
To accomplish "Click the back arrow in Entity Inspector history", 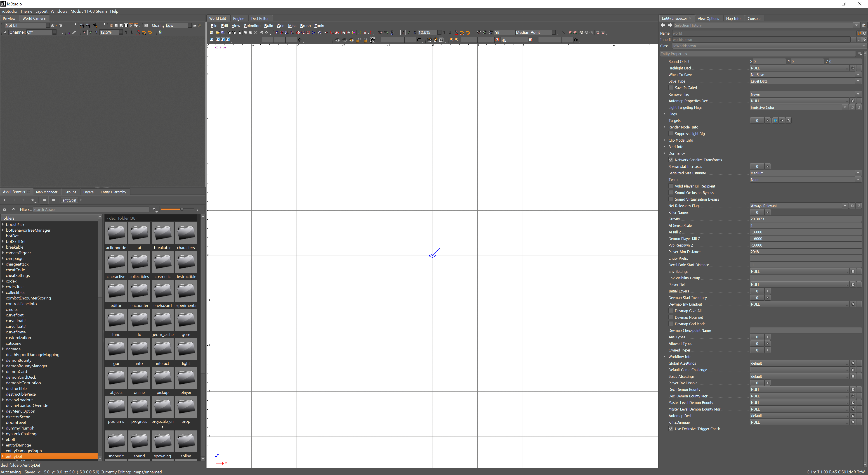I will point(663,25).
